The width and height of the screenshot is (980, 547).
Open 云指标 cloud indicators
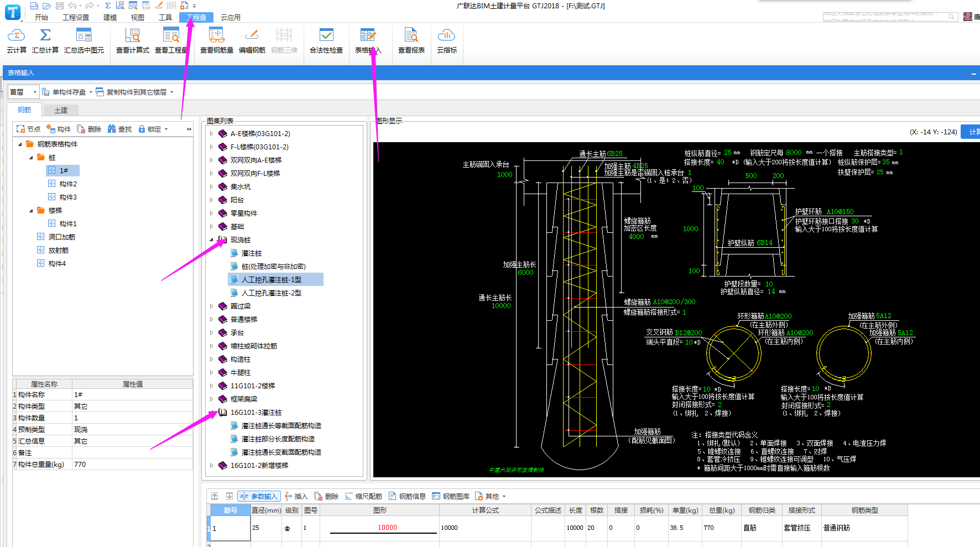(x=447, y=41)
